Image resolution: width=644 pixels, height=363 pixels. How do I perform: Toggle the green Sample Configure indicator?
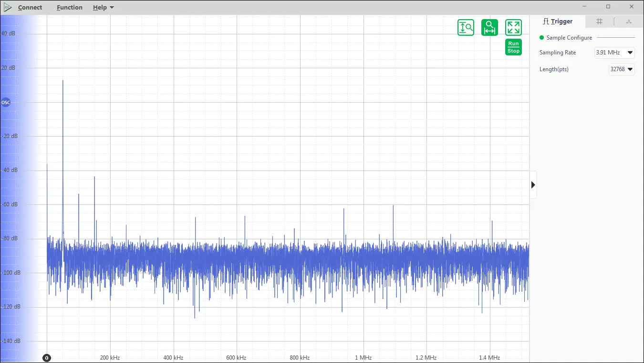541,38
